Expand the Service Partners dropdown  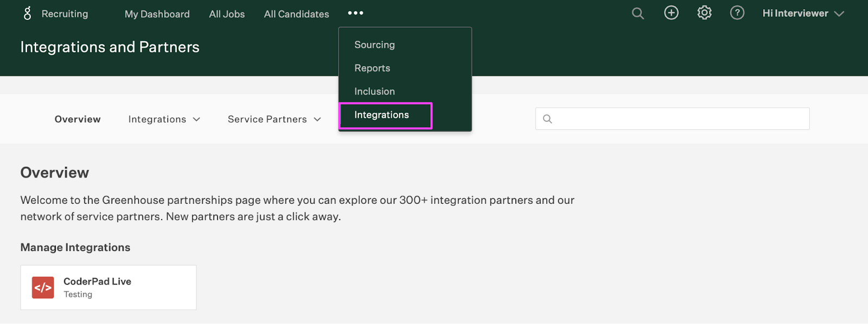[275, 119]
